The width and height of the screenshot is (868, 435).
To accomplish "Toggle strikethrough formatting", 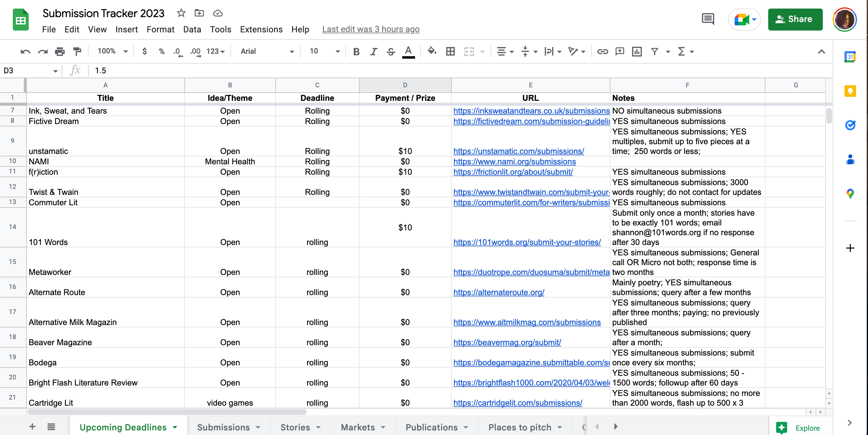I will coord(391,52).
